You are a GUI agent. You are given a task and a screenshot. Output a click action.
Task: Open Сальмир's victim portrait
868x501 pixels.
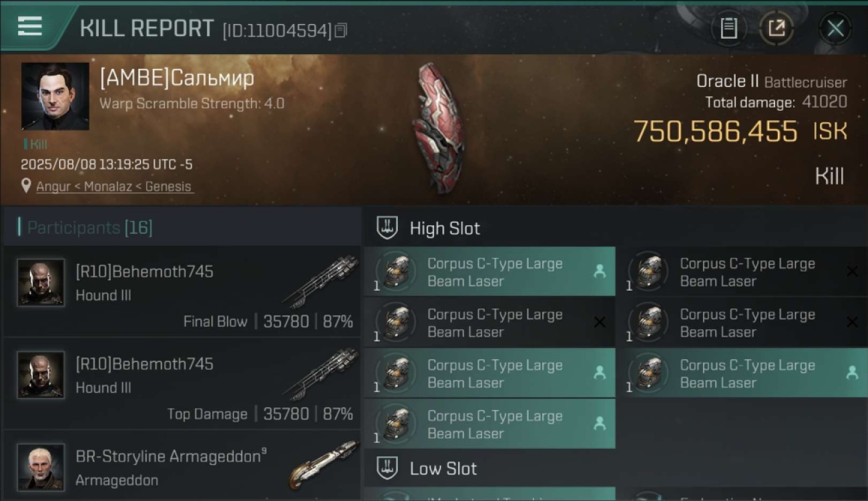pyautogui.click(x=55, y=96)
